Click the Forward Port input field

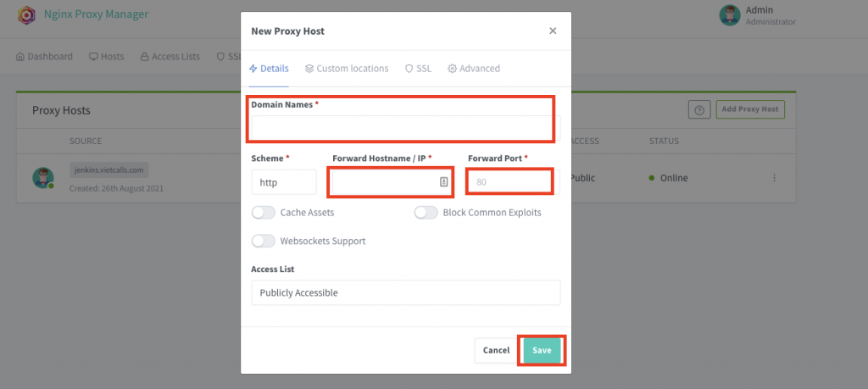click(x=509, y=181)
